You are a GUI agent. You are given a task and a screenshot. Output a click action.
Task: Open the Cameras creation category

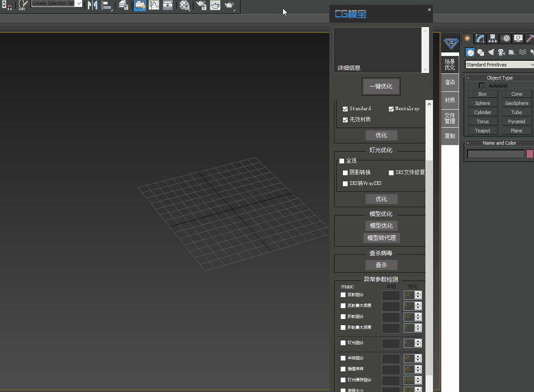pyautogui.click(x=502, y=52)
